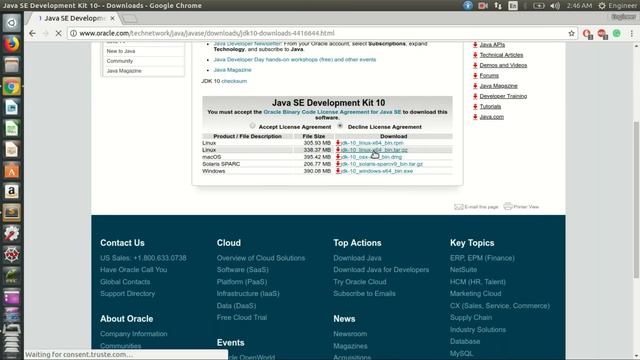Open the system gear menu in top panel
This screenshot has height=360, width=640.
point(602,5)
